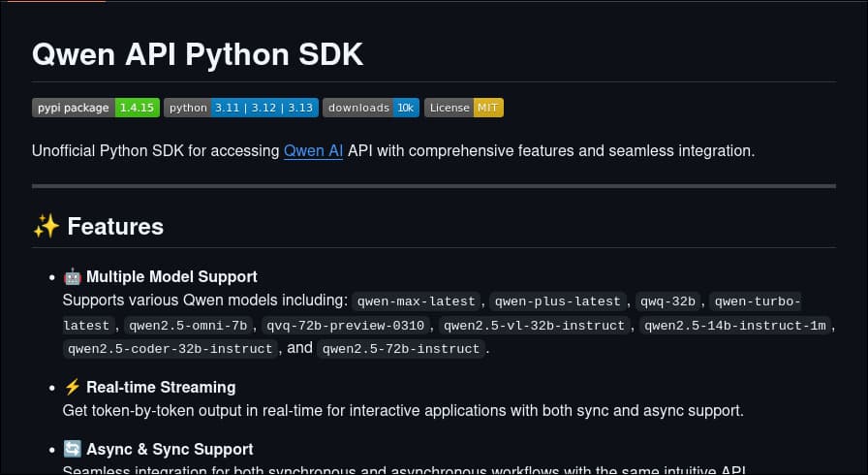Click the Qwen API Python SDK title

pos(198,55)
